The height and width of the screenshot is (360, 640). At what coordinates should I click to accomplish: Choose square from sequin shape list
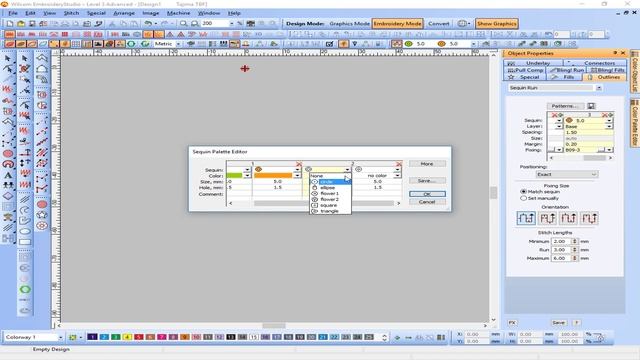pyautogui.click(x=330, y=205)
